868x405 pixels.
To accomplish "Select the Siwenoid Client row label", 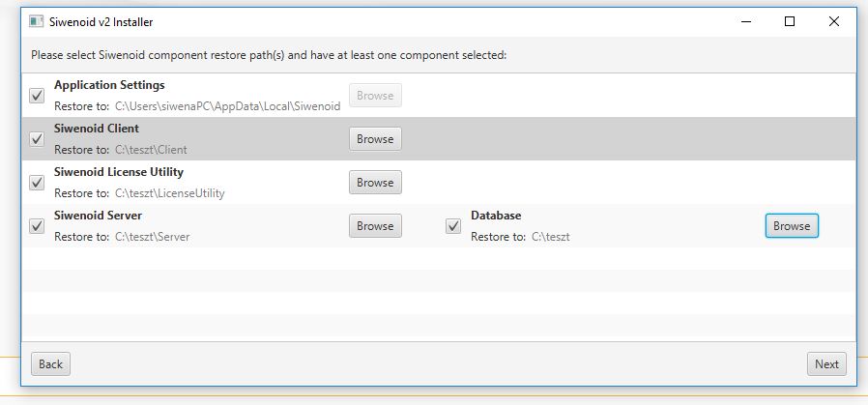I will (97, 129).
